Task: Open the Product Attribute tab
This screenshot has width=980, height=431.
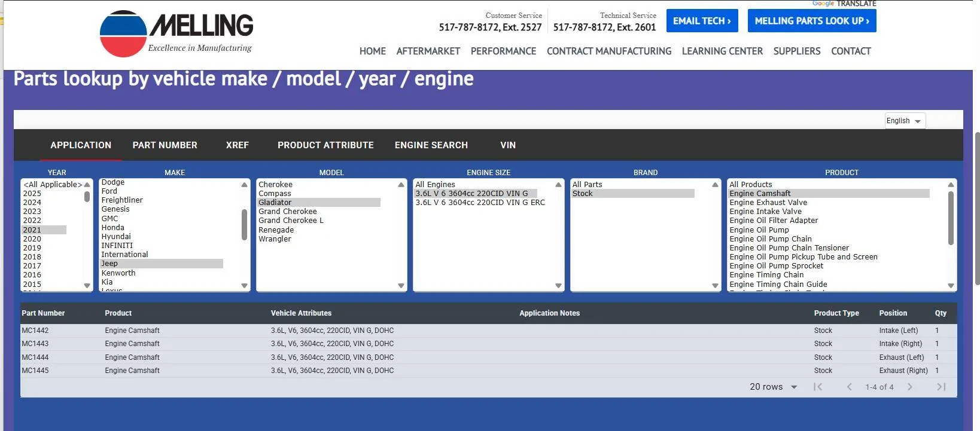Action: coord(325,145)
